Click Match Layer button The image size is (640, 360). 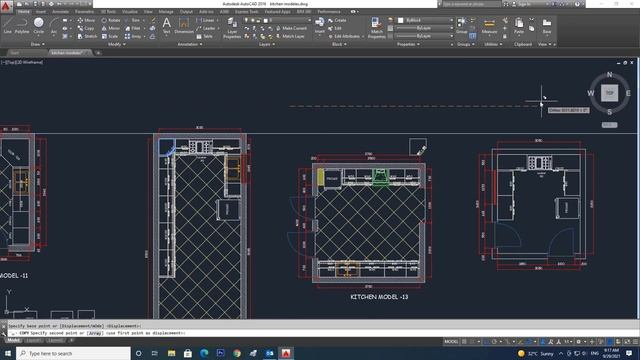290,36
